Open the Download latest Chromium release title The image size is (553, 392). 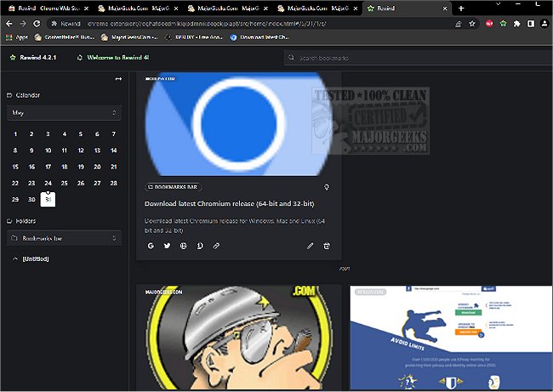(x=229, y=203)
